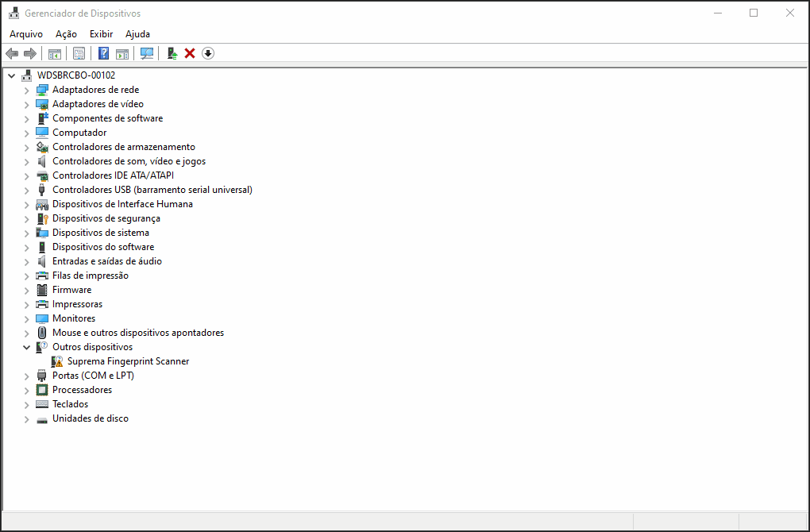Viewport: 810px width, 532px height.
Task: Open the Ação menu
Action: 66,34
